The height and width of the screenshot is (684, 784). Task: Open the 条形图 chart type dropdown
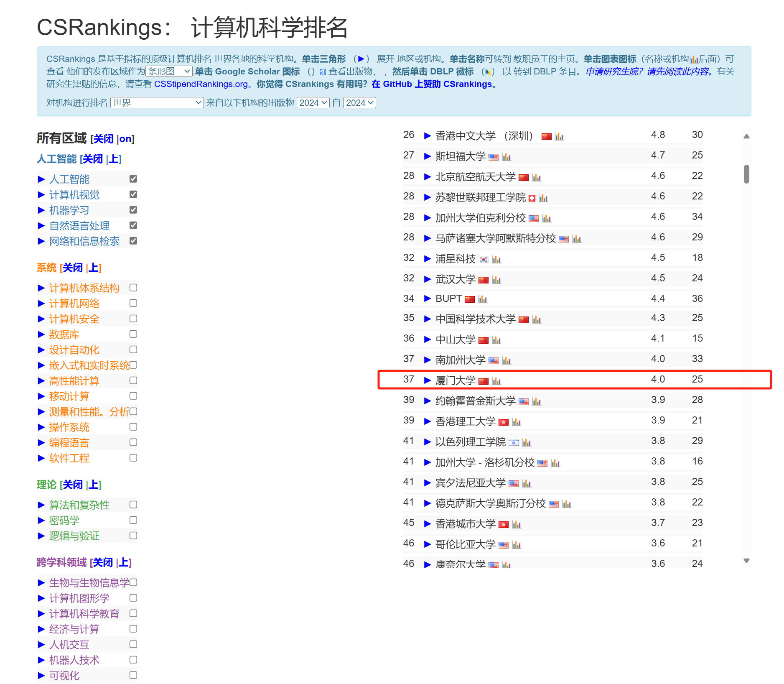pos(169,71)
